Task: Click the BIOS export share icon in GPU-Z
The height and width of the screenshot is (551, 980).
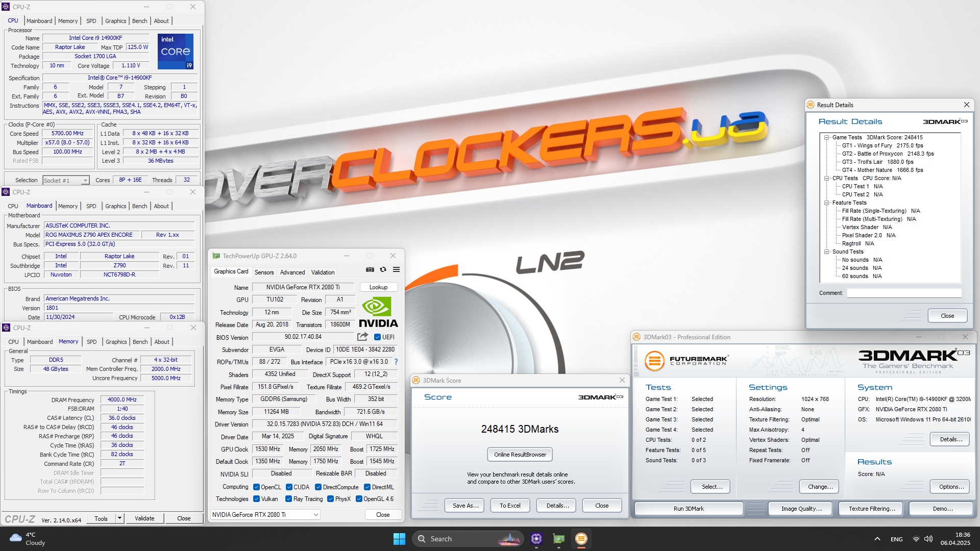Action: pos(362,337)
